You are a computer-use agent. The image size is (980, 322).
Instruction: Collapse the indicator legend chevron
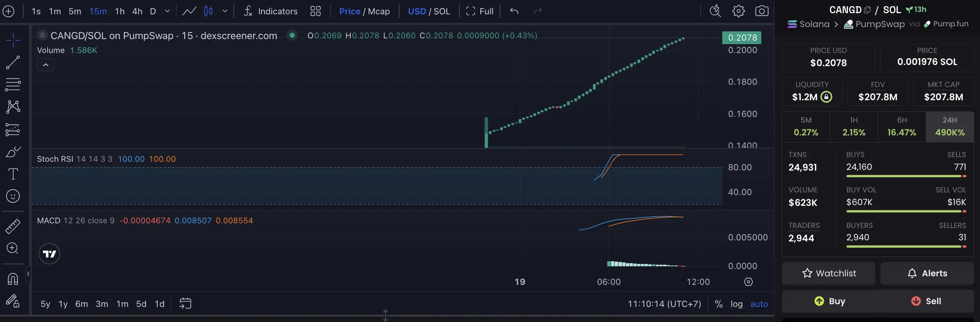click(x=46, y=65)
